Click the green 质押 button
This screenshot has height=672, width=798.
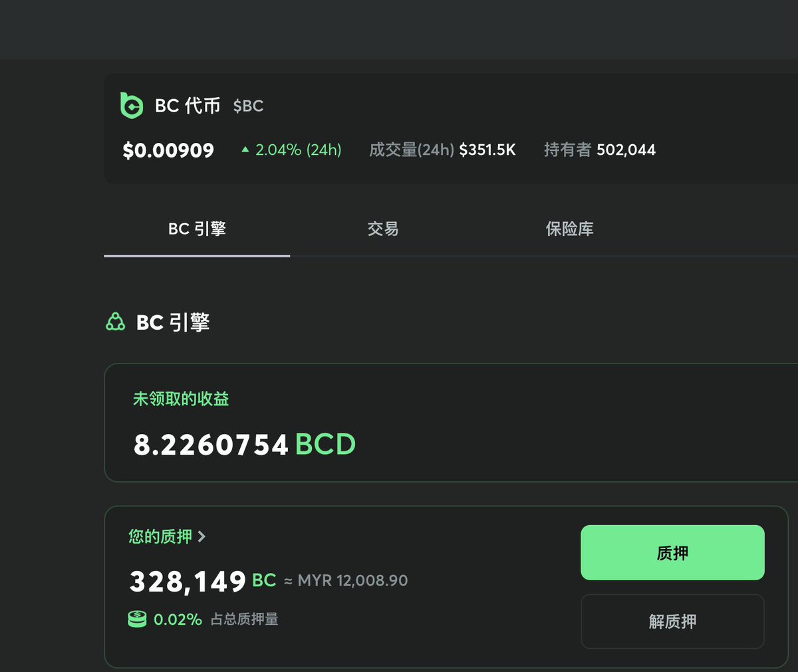(x=672, y=552)
